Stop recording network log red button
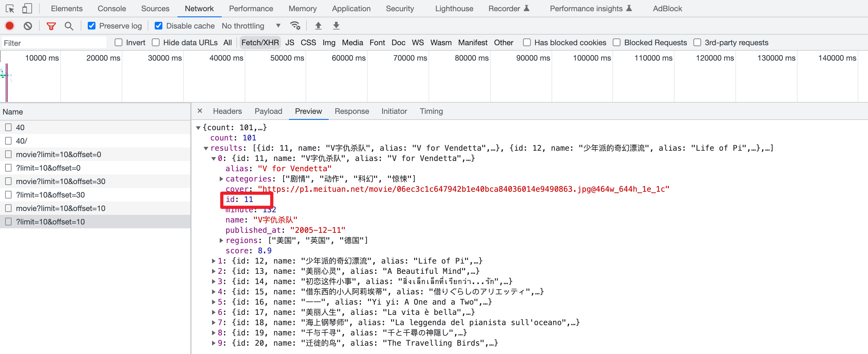The image size is (868, 354). (x=9, y=26)
